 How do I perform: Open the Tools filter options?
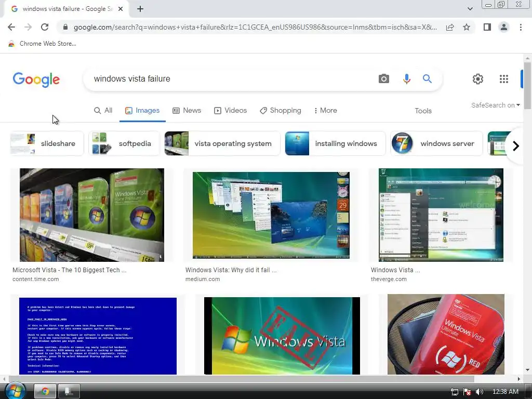[x=423, y=111]
